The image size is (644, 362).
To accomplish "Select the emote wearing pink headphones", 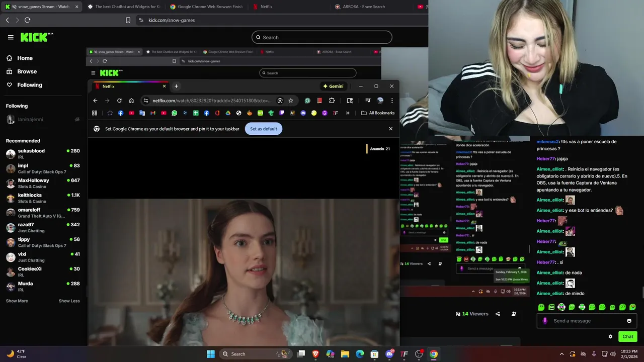I will (561, 307).
